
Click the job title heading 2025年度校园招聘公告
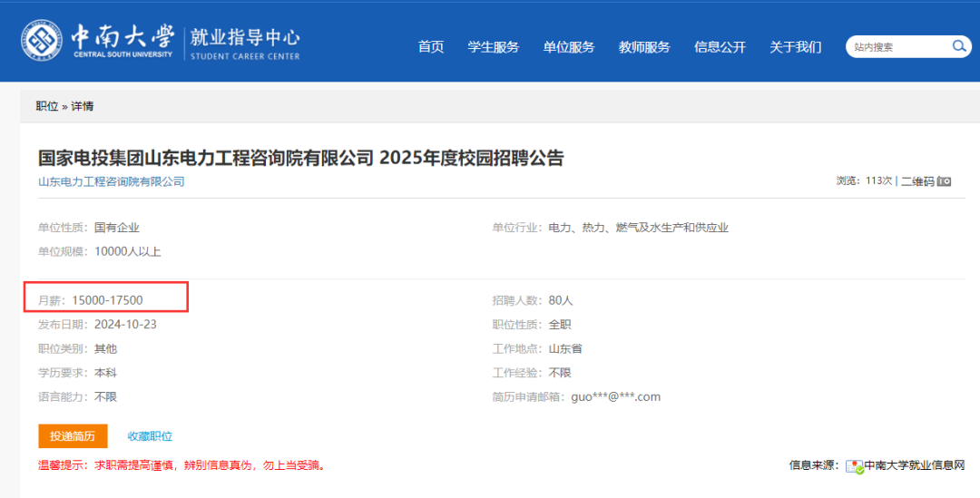tap(471, 158)
